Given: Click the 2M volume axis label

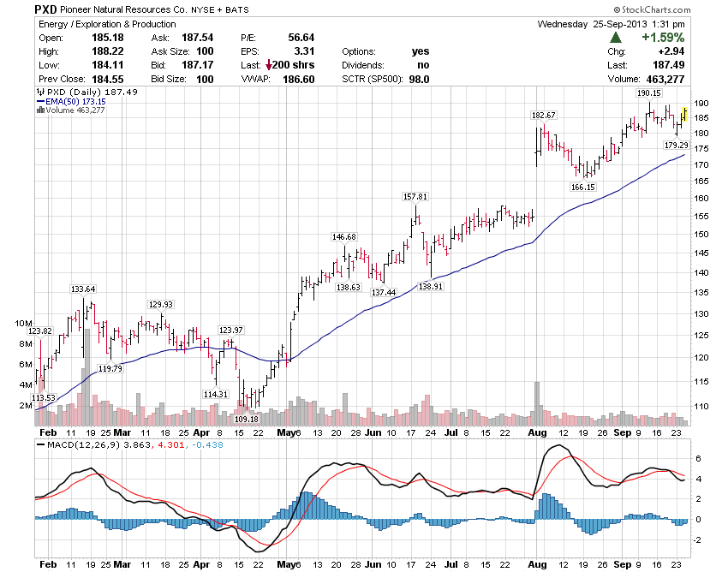Looking at the screenshot, I should (x=26, y=405).
